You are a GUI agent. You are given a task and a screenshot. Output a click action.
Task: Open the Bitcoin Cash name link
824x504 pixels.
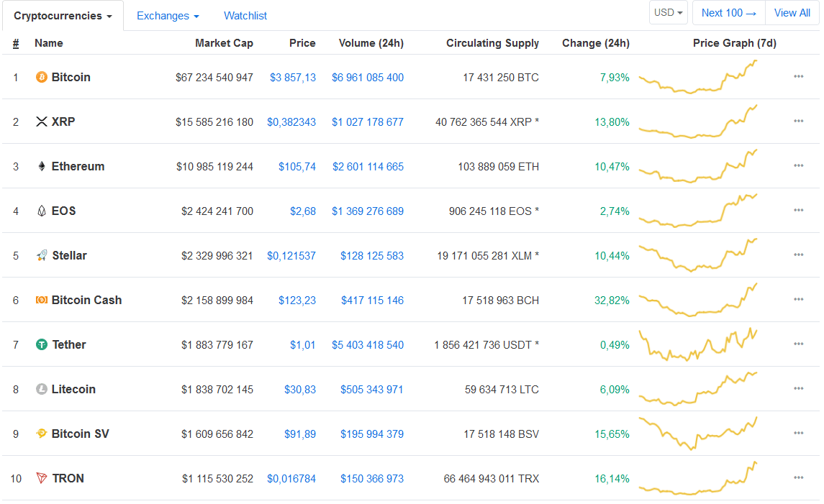(x=86, y=301)
